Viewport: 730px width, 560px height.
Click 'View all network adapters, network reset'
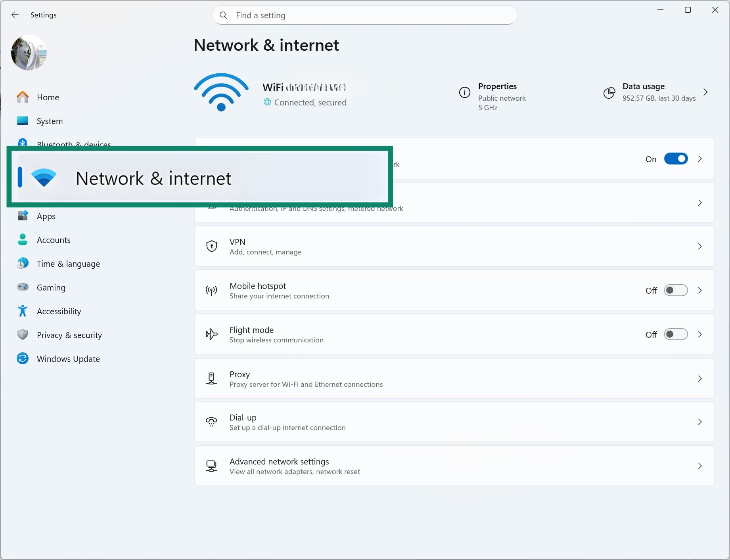coord(295,472)
